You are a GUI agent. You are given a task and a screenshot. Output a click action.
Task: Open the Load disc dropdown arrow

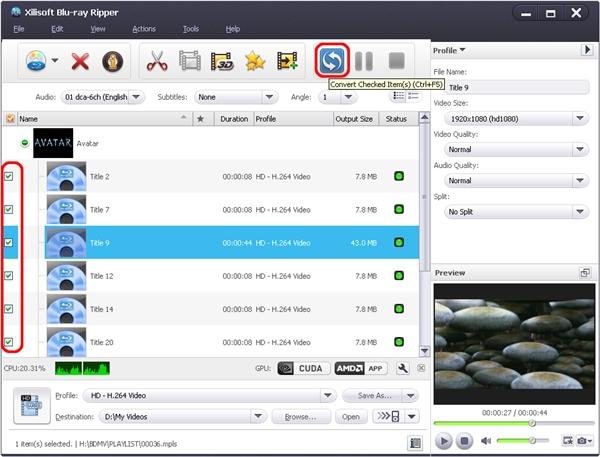55,60
